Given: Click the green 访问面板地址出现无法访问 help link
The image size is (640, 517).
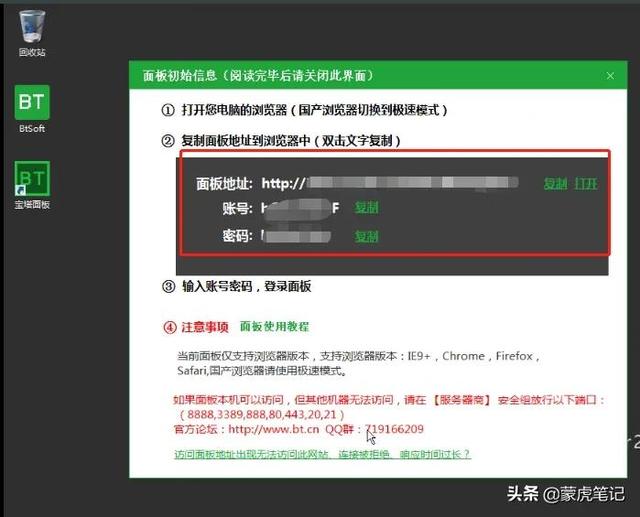Looking at the screenshot, I should click(321, 454).
